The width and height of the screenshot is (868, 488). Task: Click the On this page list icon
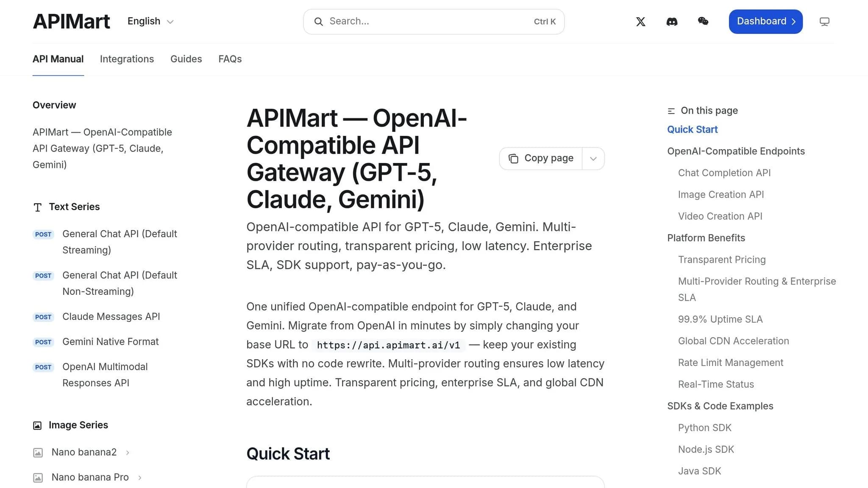coord(671,111)
